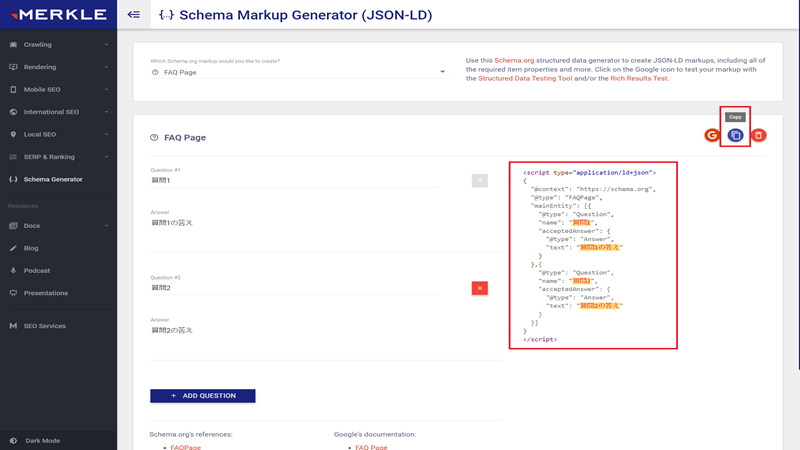
Task: Click the Question #2 Answer field
Action: (326, 340)
